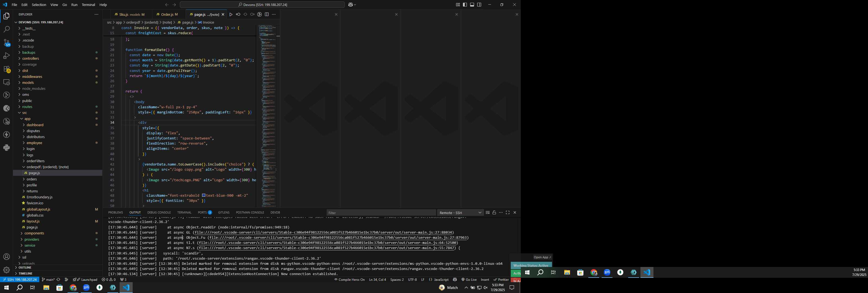Click GitLens open file history icon in editor toolbar
Viewport: 868px width, 293px height.
[x=260, y=14]
